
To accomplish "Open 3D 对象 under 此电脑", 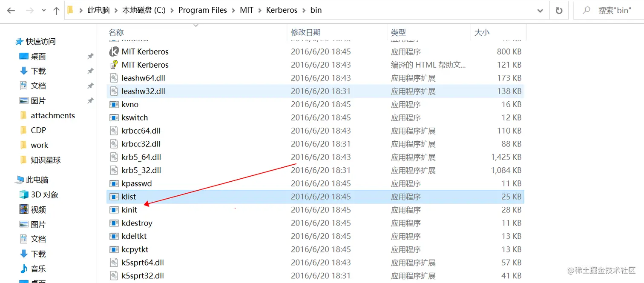I will click(x=45, y=194).
